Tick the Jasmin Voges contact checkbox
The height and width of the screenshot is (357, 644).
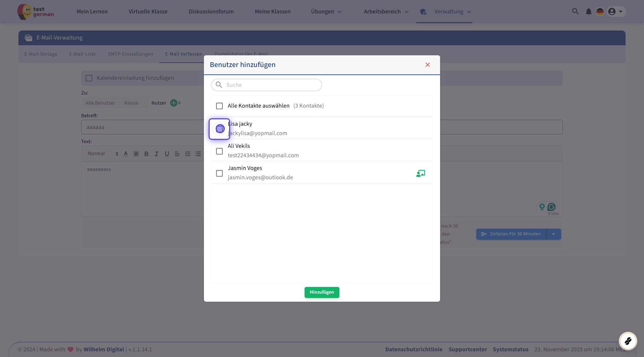(219, 173)
